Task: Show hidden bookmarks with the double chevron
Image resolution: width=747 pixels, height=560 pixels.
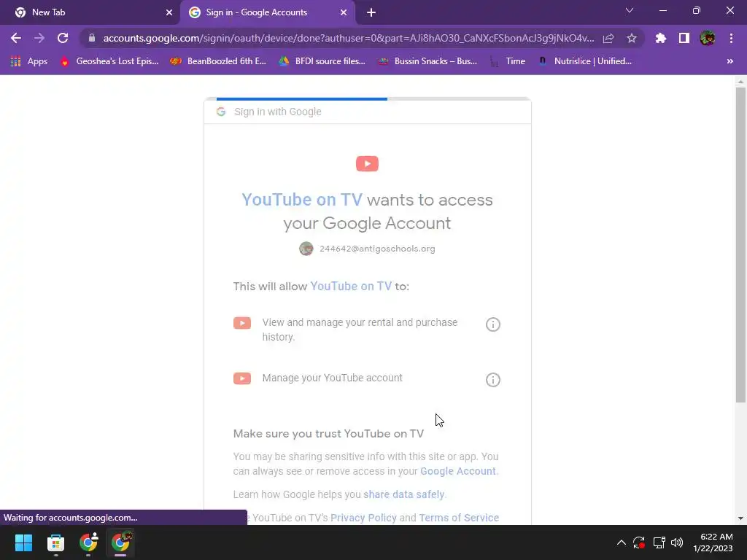Action: tap(729, 61)
